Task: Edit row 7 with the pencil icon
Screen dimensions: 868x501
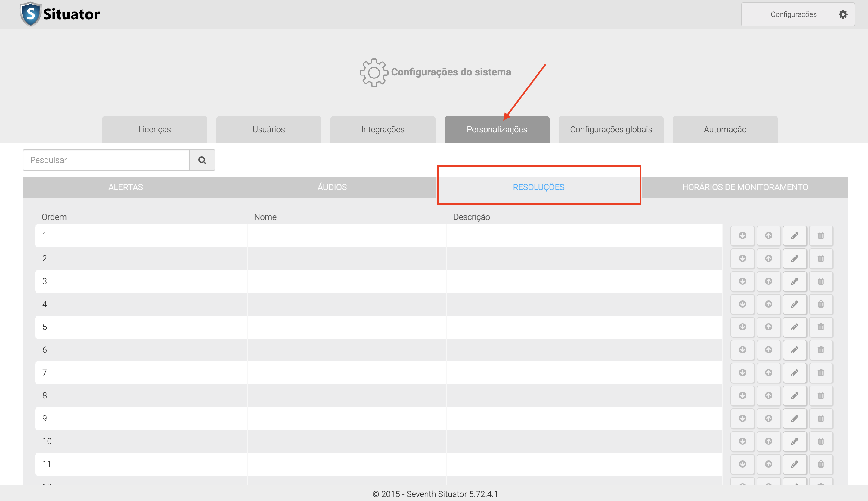Action: (794, 373)
